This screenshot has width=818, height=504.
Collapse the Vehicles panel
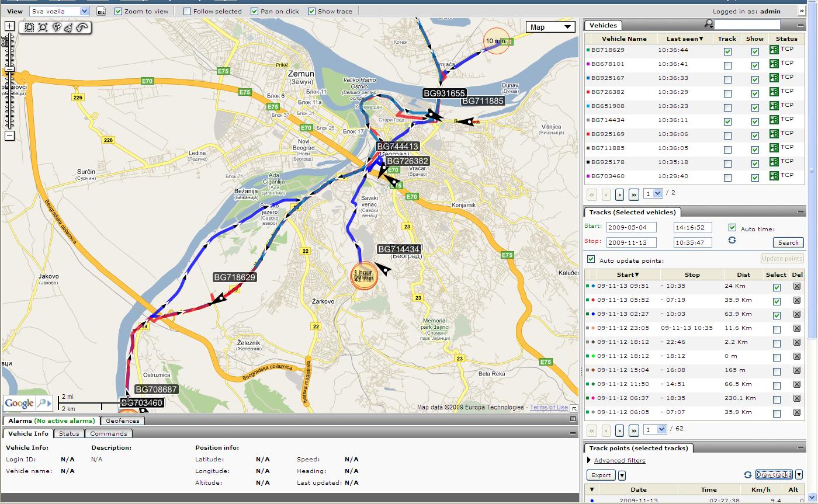pos(800,26)
